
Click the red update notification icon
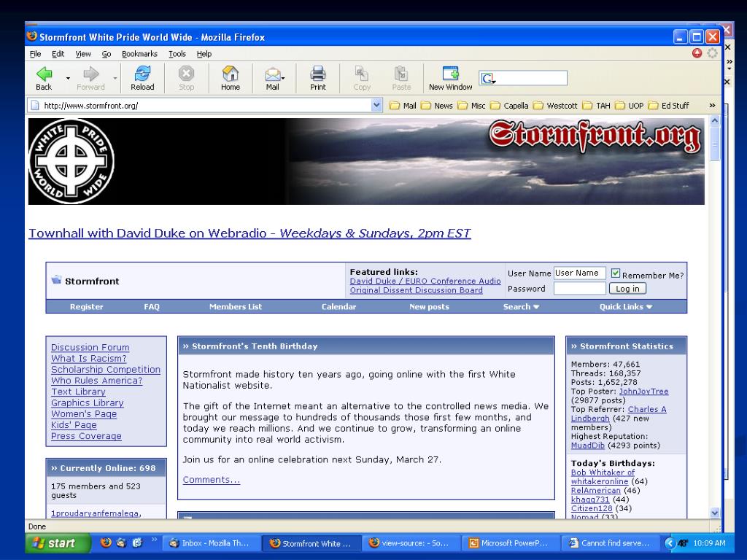click(x=697, y=53)
